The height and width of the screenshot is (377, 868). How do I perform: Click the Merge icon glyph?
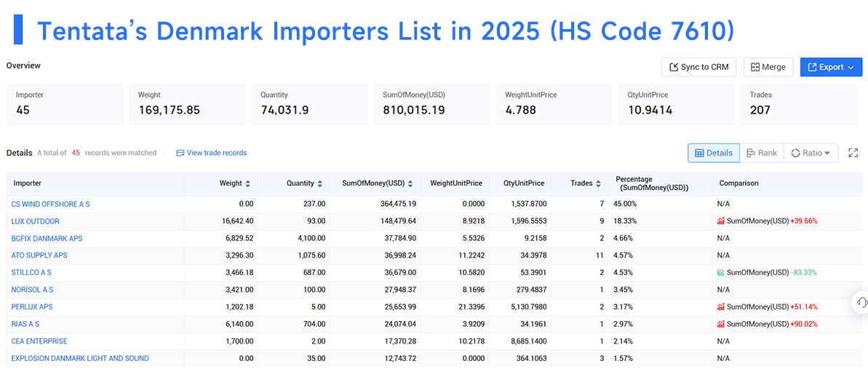click(755, 67)
